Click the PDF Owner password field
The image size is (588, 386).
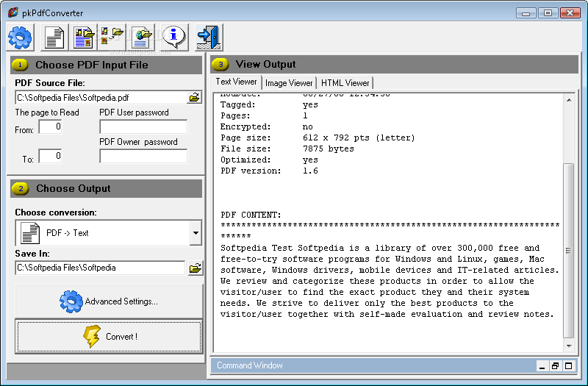143,156
